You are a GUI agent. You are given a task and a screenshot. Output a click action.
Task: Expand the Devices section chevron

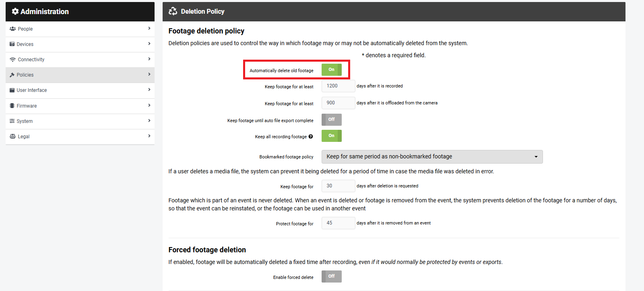tap(149, 44)
